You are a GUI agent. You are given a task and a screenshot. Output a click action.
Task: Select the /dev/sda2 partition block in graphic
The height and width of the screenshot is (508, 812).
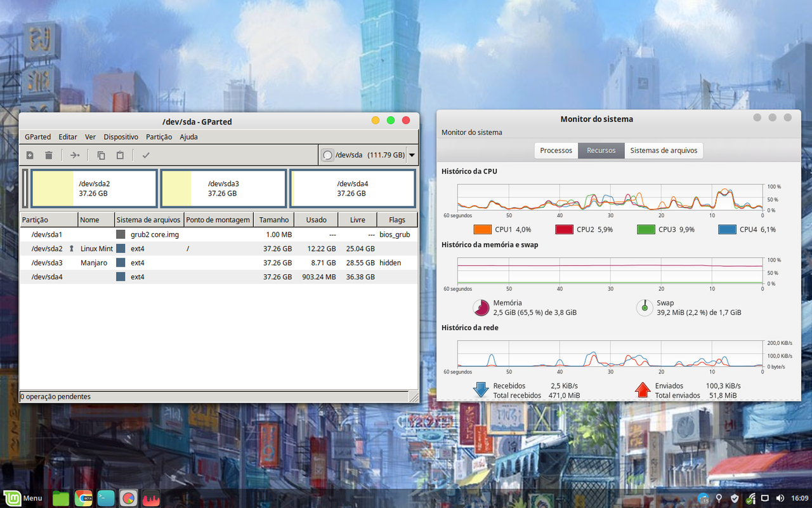click(x=94, y=189)
